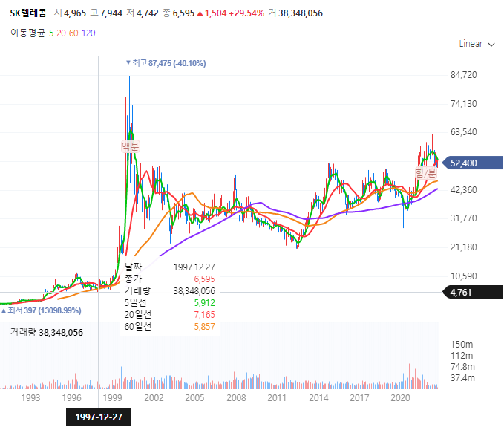Click the 1997-12-27 date tag on the axis

click(99, 417)
